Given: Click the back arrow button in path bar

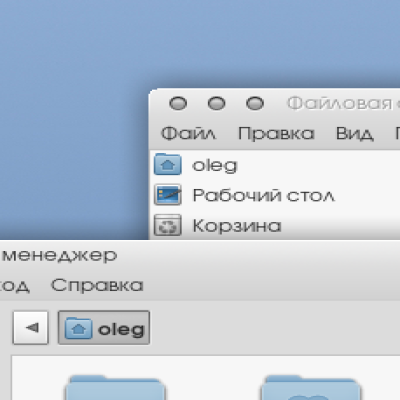Looking at the screenshot, I should point(31,328).
